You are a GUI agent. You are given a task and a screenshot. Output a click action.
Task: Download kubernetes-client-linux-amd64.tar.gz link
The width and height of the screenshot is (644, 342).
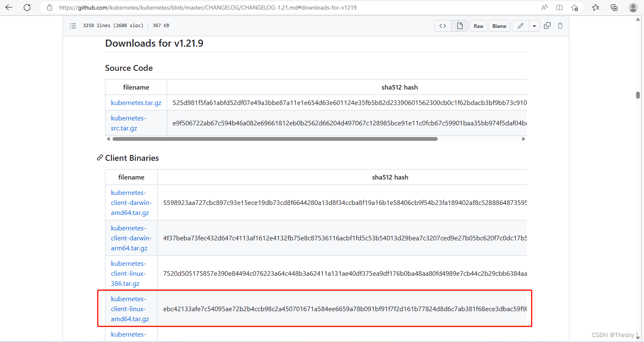(x=130, y=309)
